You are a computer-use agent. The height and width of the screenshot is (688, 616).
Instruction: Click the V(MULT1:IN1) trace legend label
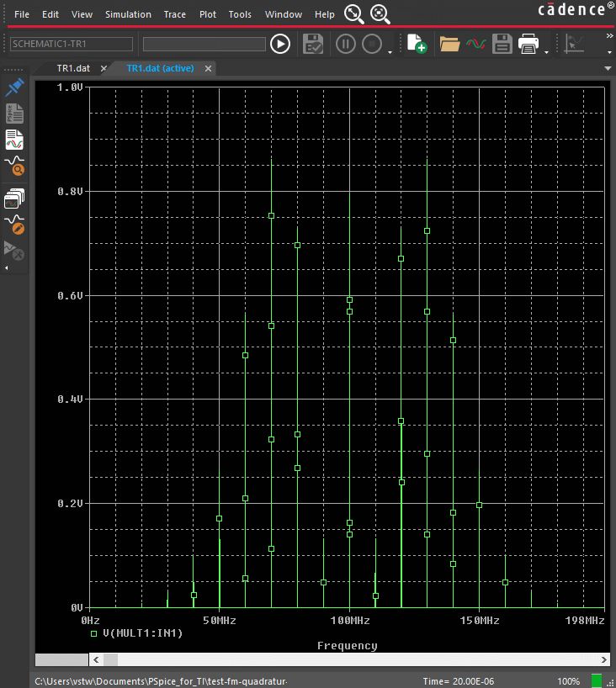(142, 633)
